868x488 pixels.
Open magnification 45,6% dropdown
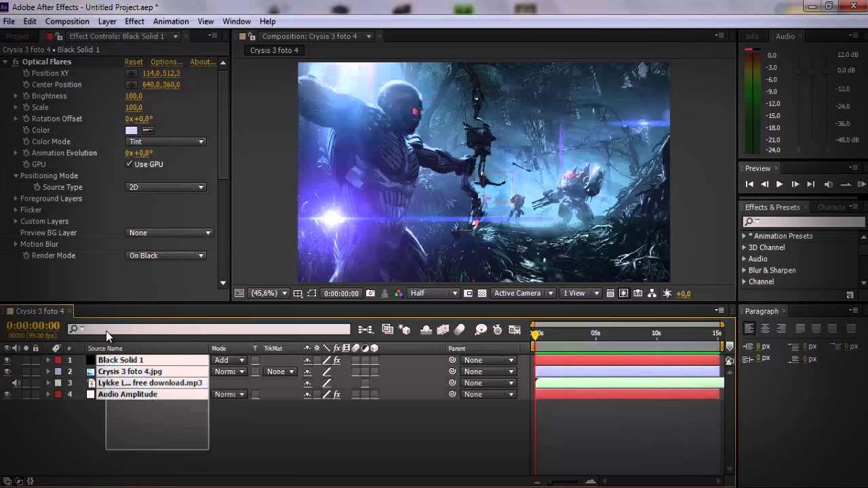(269, 293)
